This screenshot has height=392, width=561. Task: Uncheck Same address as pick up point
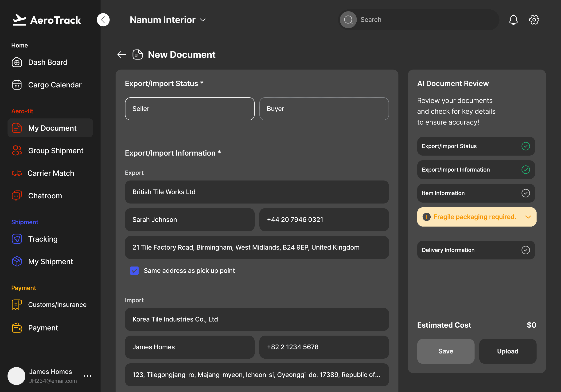[x=134, y=270]
